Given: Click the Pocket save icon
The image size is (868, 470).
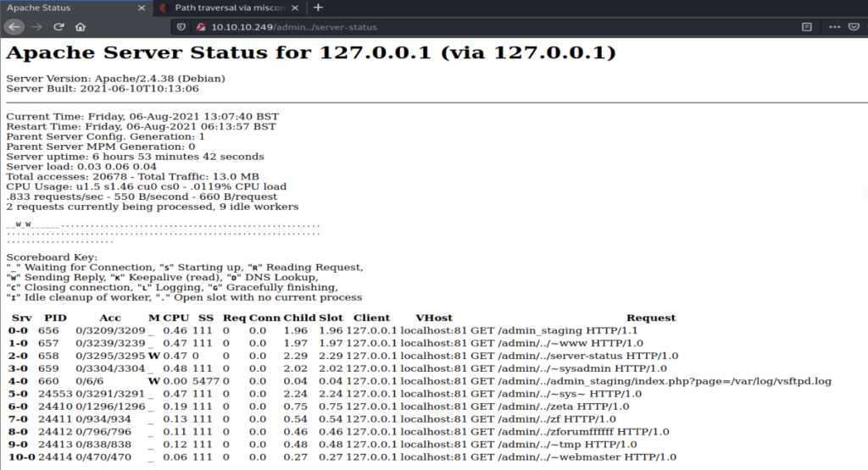Looking at the screenshot, I should tap(854, 26).
